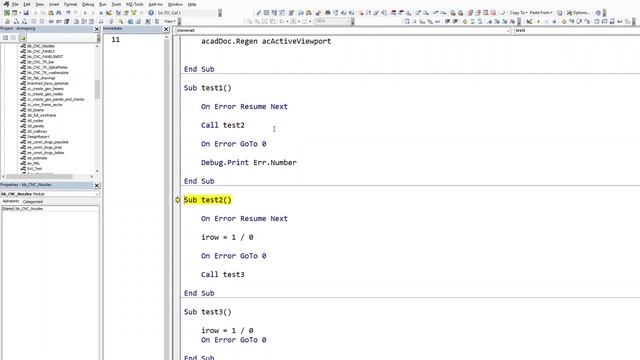The height and width of the screenshot is (360, 640).
Task: Select module ee_estimate in tree
Action: pyautogui.click(x=37, y=158)
